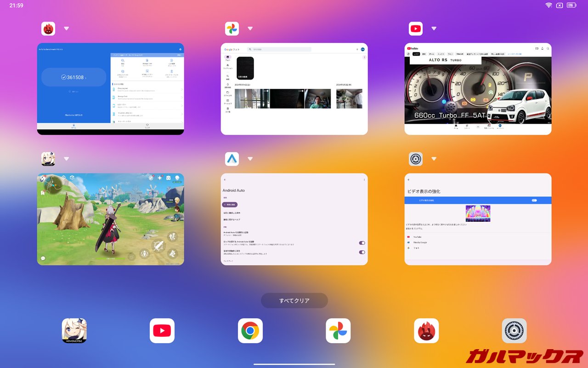588x368 pixels.
Task: Open dropdown arrow beside the Settings card icon
Action: point(434,159)
